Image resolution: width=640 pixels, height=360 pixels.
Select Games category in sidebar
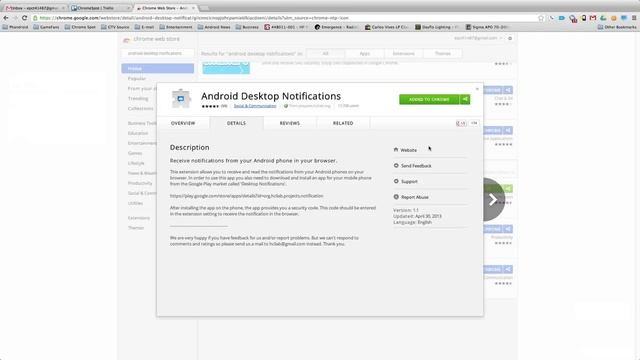pyautogui.click(x=135, y=153)
